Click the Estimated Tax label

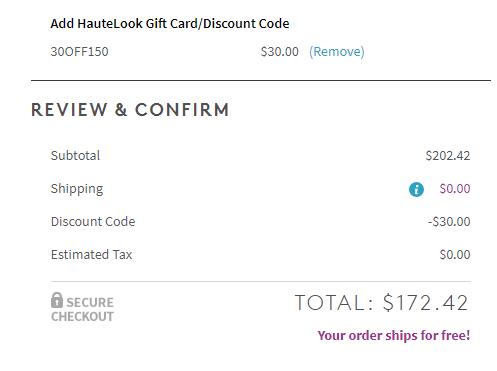91,255
